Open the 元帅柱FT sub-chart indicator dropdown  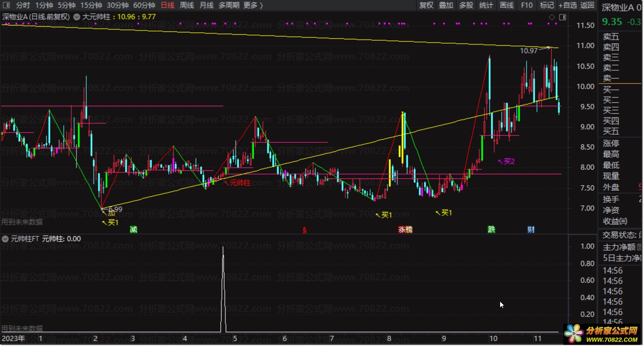5,239
